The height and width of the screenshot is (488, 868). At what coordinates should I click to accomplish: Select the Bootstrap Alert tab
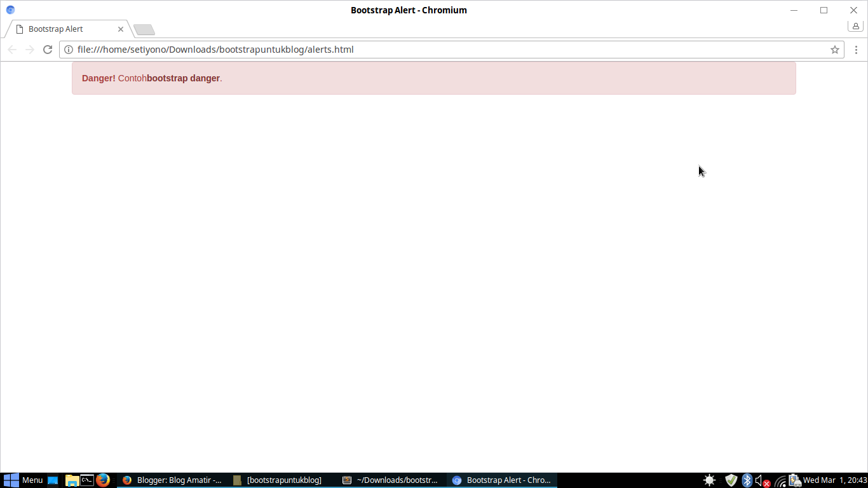(69, 29)
